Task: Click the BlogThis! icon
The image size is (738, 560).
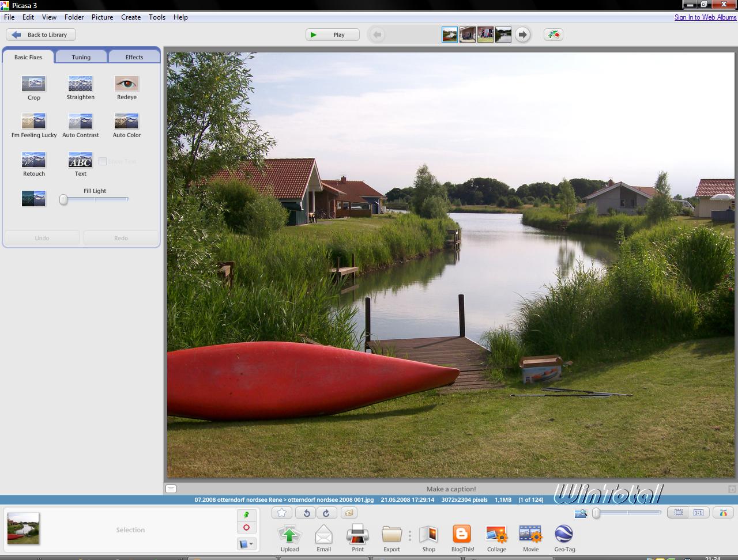Action: (x=462, y=535)
